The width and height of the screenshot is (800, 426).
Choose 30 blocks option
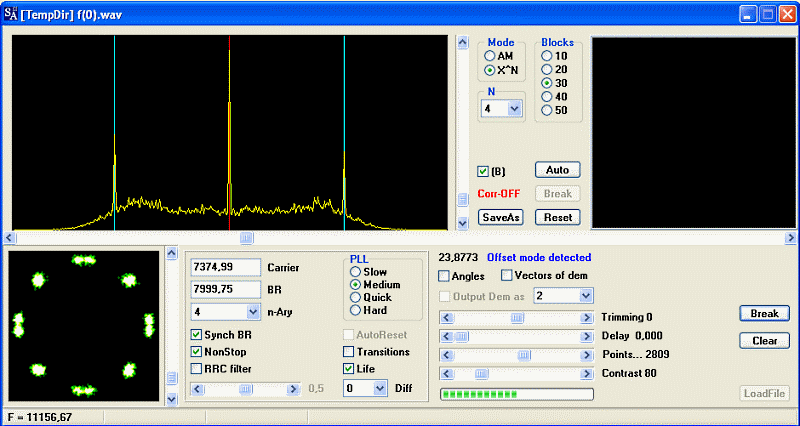[546, 83]
